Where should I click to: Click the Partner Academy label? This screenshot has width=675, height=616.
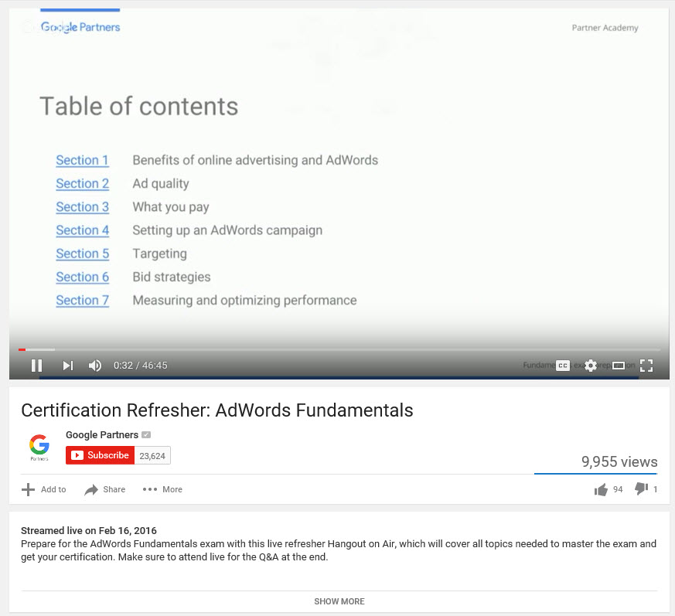605,28
